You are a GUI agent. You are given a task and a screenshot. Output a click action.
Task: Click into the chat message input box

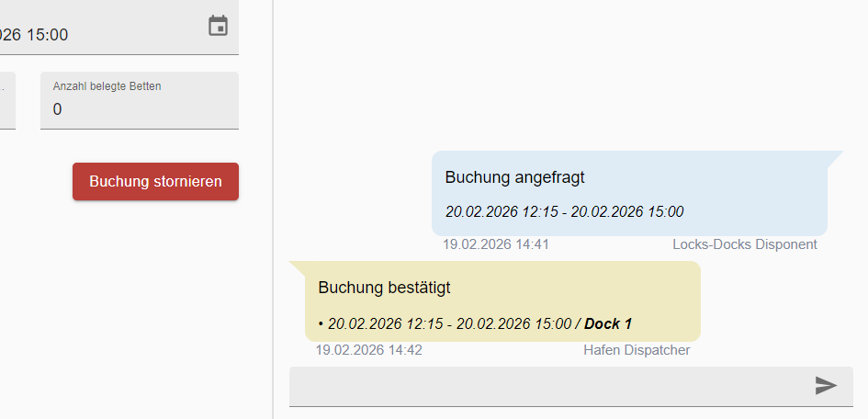tap(570, 386)
